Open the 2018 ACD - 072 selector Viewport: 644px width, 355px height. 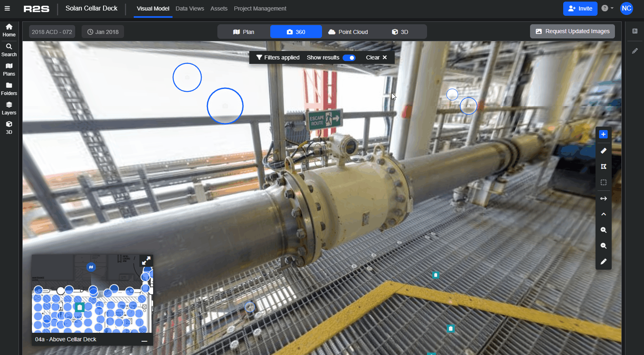coord(52,32)
